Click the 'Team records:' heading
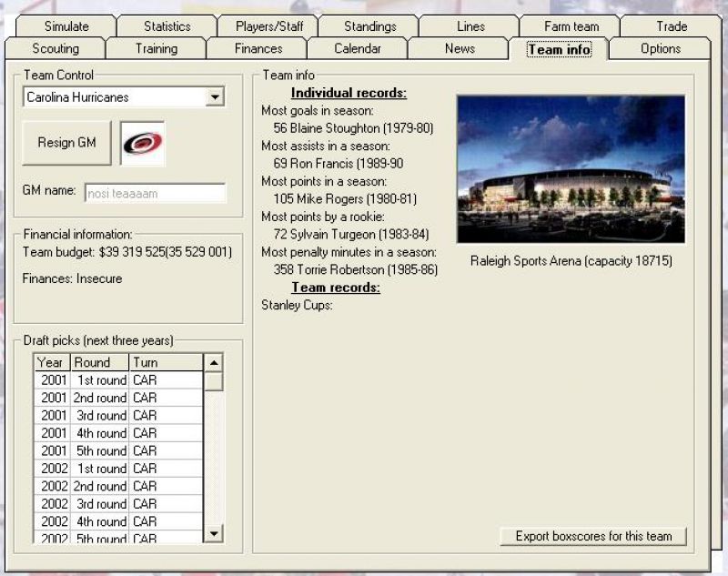The width and height of the screenshot is (728, 576). coord(336,288)
